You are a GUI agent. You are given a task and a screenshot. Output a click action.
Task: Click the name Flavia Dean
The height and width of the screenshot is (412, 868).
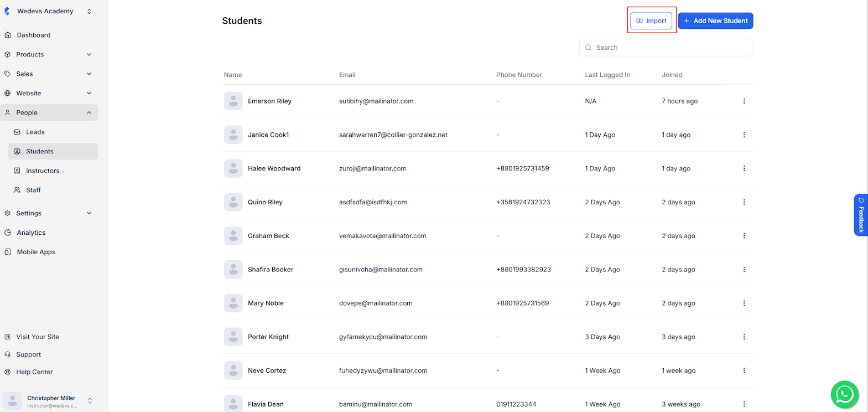click(266, 404)
